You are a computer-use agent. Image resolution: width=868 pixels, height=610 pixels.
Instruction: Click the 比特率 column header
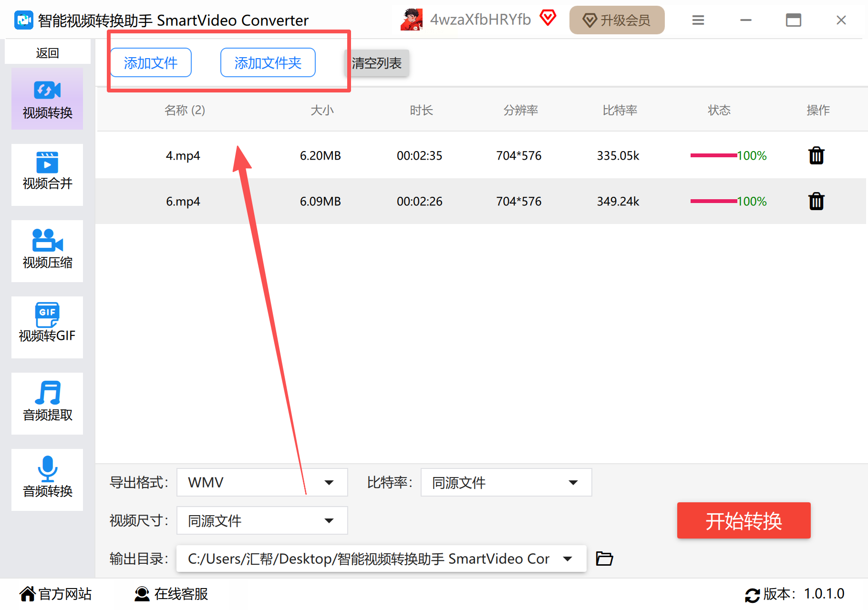click(x=620, y=110)
